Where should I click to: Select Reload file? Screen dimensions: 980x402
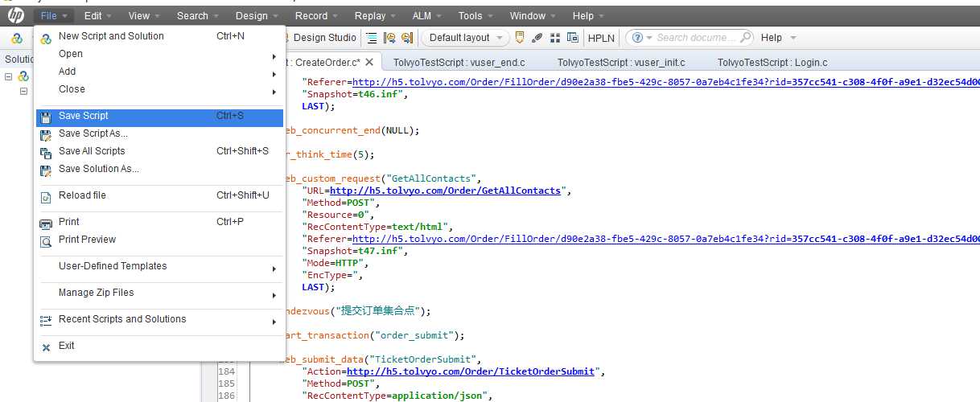pyautogui.click(x=159, y=195)
